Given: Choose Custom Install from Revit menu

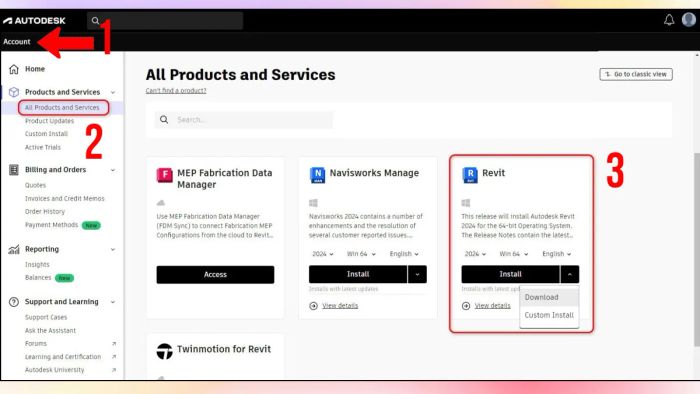Looking at the screenshot, I should point(549,315).
